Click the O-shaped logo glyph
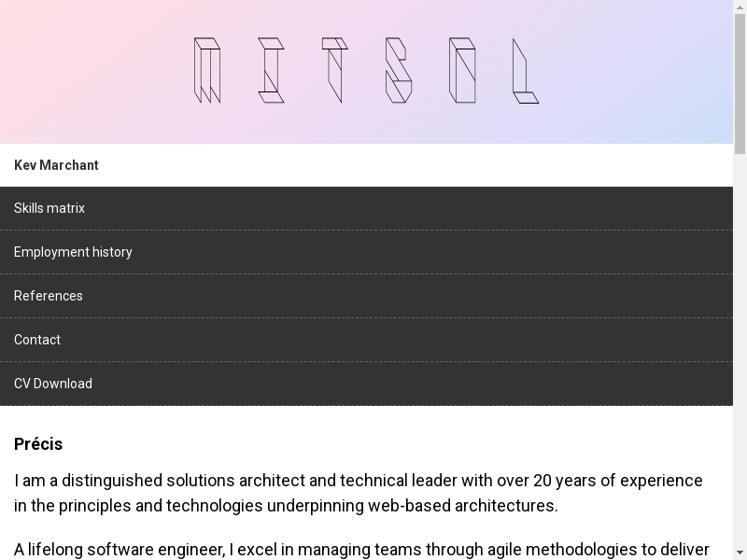The width and height of the screenshot is (747, 560). point(462,70)
